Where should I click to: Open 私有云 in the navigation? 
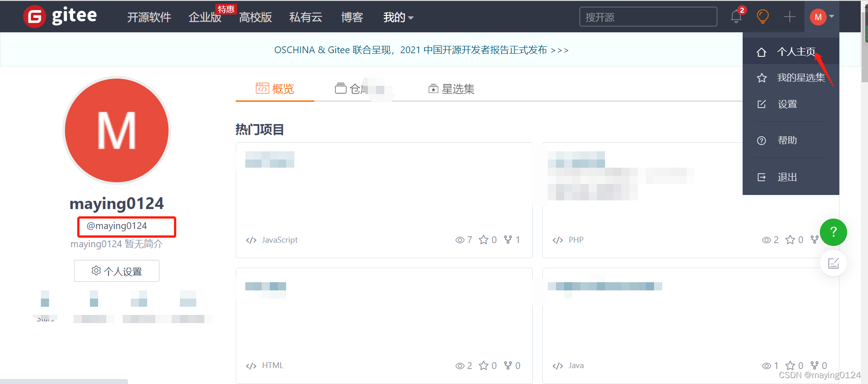[306, 17]
